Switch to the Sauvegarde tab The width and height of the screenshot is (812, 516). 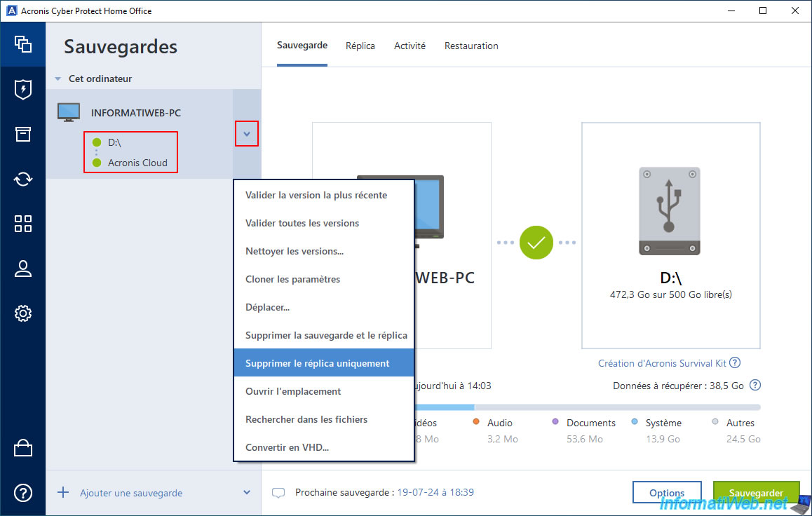302,46
